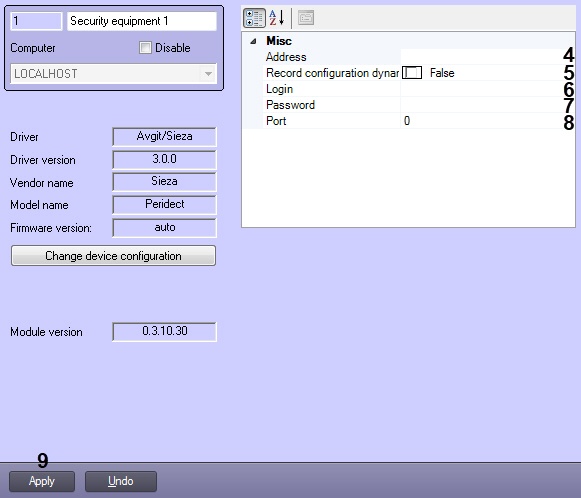Viewport: 581px width, 498px height.
Task: Select the Login property value field
Action: point(482,89)
